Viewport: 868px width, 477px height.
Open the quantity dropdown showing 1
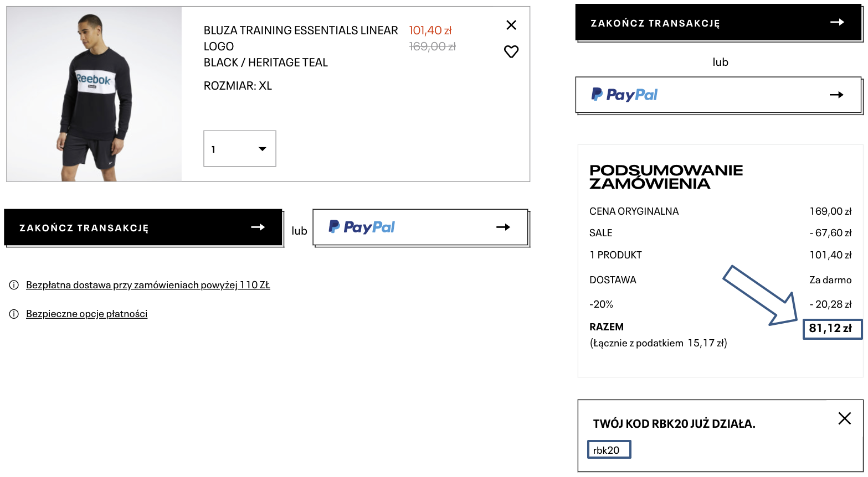click(239, 149)
